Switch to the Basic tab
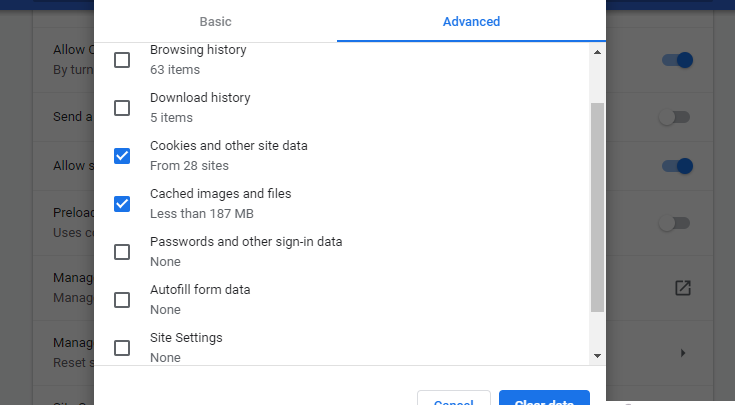The width and height of the screenshot is (735, 405). (x=215, y=21)
